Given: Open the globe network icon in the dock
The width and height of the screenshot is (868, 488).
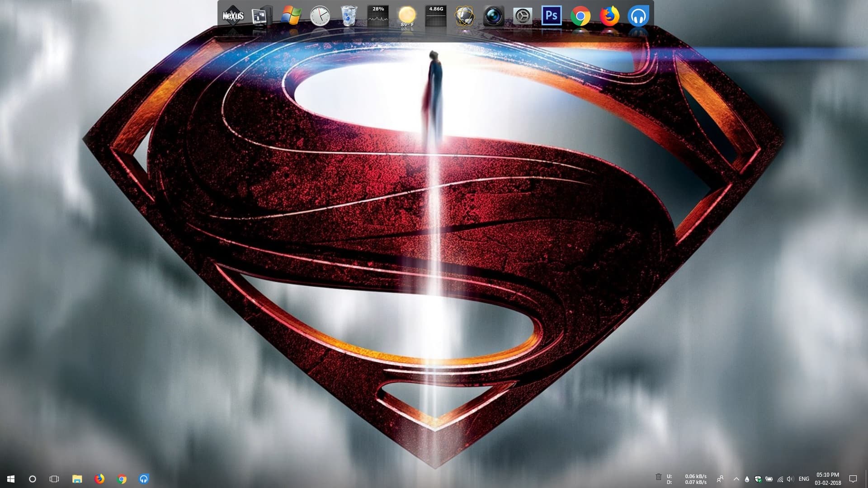Looking at the screenshot, I should (x=465, y=16).
